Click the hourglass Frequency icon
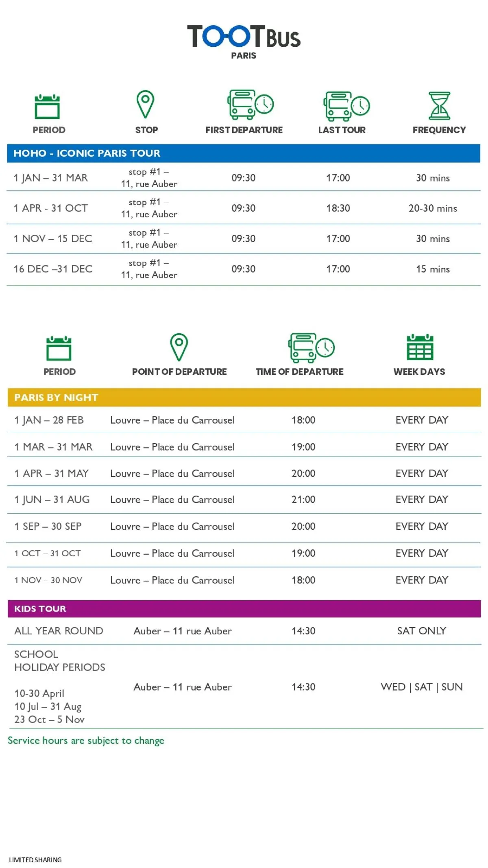Viewport: 488px width, 868px height. coord(440,106)
